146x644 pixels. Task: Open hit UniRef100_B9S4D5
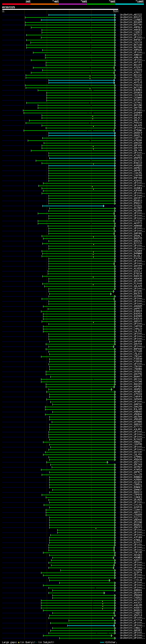(131, 22)
